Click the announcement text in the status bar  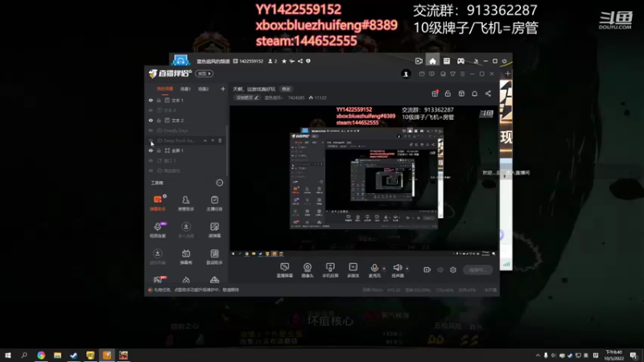(196, 290)
